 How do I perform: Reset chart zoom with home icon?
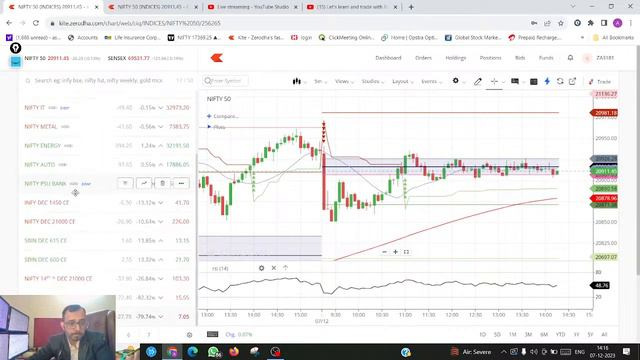click(406, 252)
